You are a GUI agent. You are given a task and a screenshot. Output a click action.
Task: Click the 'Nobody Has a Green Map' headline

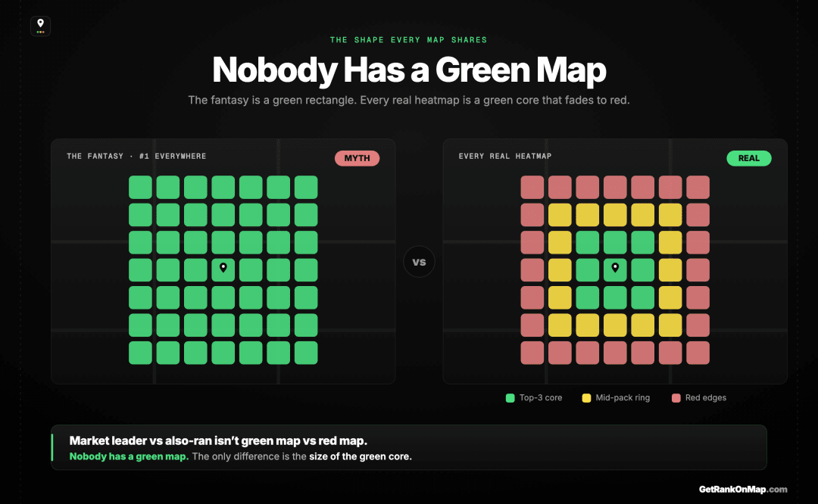[409, 70]
